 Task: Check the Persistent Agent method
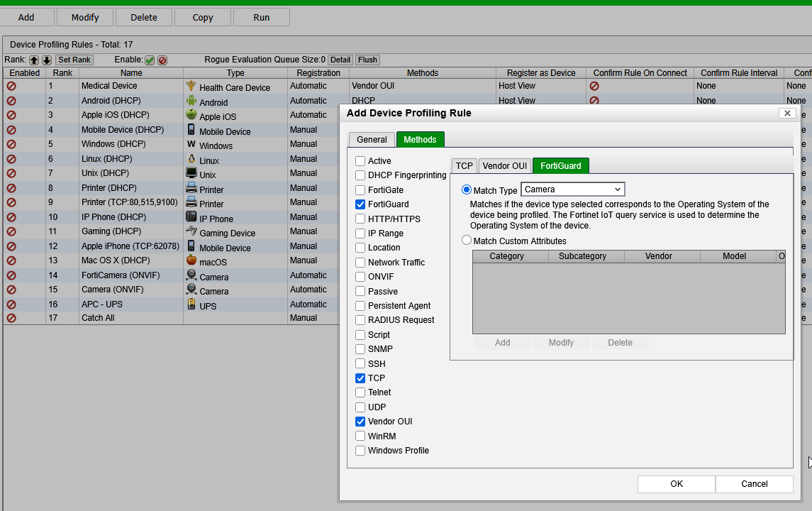(360, 306)
